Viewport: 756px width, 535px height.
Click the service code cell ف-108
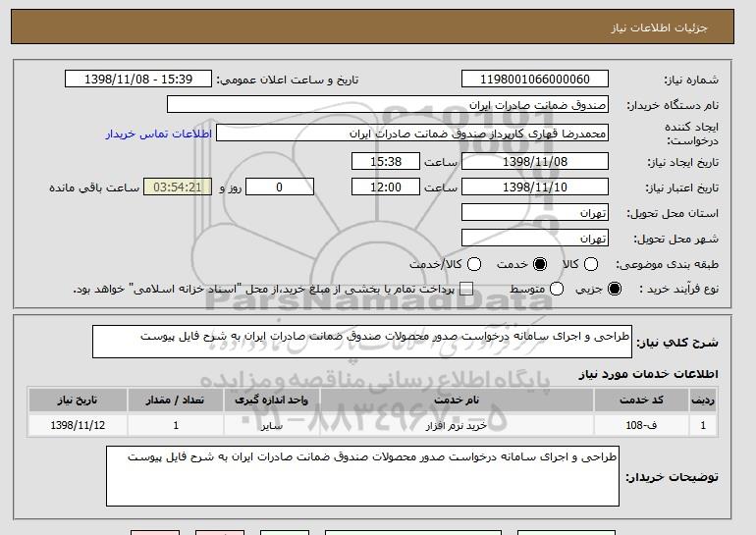click(x=641, y=425)
